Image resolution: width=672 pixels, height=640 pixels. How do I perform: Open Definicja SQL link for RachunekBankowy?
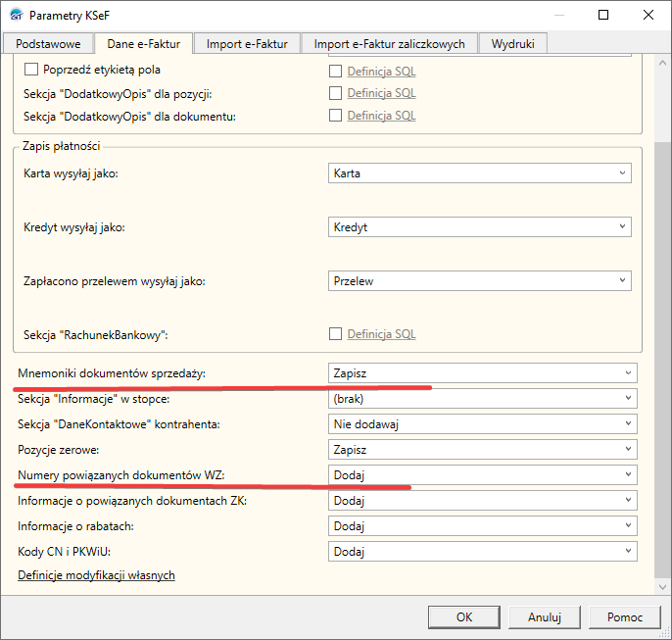pos(381,334)
